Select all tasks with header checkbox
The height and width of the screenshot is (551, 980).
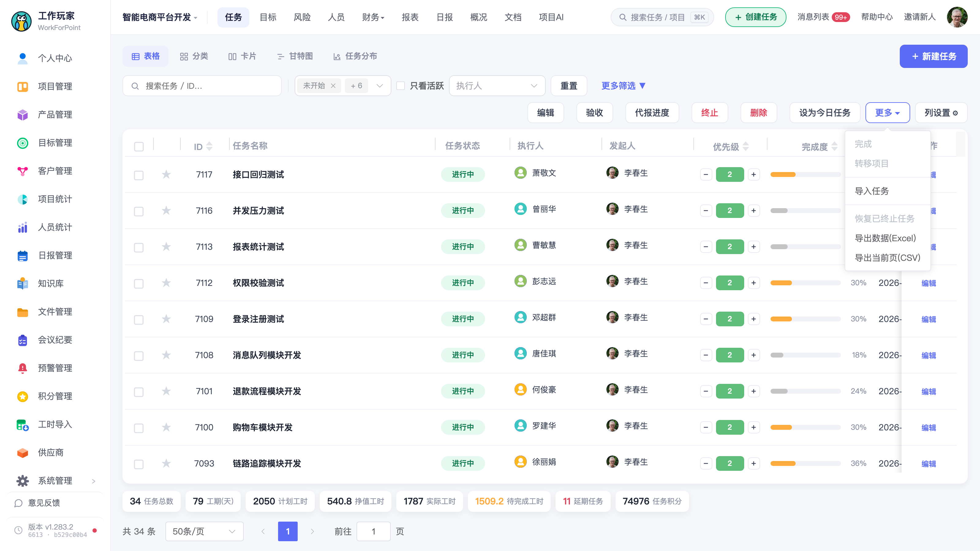139,146
